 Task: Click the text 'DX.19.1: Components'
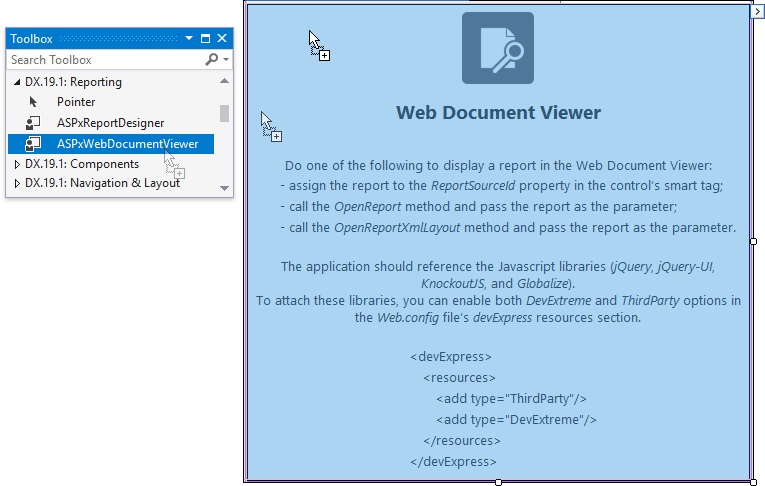pyautogui.click(x=82, y=164)
